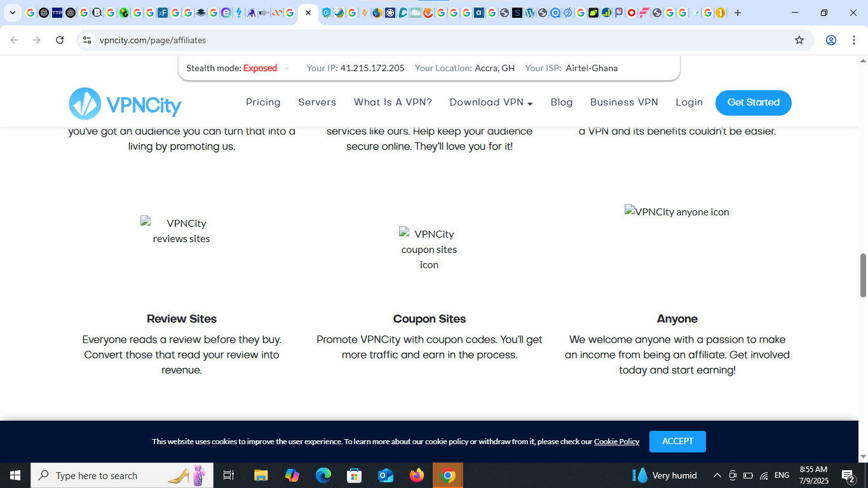The image size is (868, 488).
Task: Open the Very humid weather widget
Action: click(x=665, y=475)
